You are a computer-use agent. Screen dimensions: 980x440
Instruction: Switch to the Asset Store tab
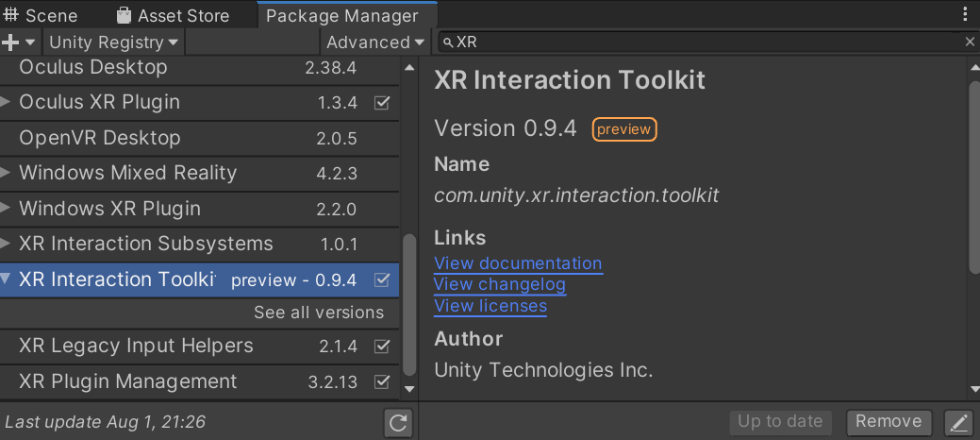174,15
